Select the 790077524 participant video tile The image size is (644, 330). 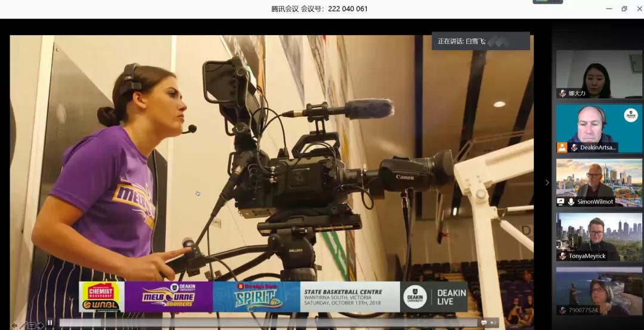click(599, 291)
